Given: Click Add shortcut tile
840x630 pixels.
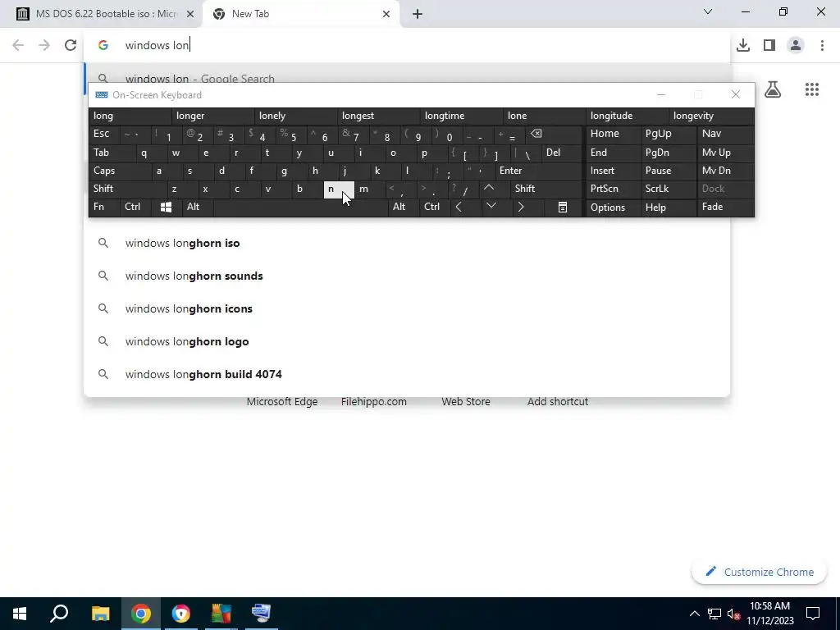Looking at the screenshot, I should pos(558,402).
